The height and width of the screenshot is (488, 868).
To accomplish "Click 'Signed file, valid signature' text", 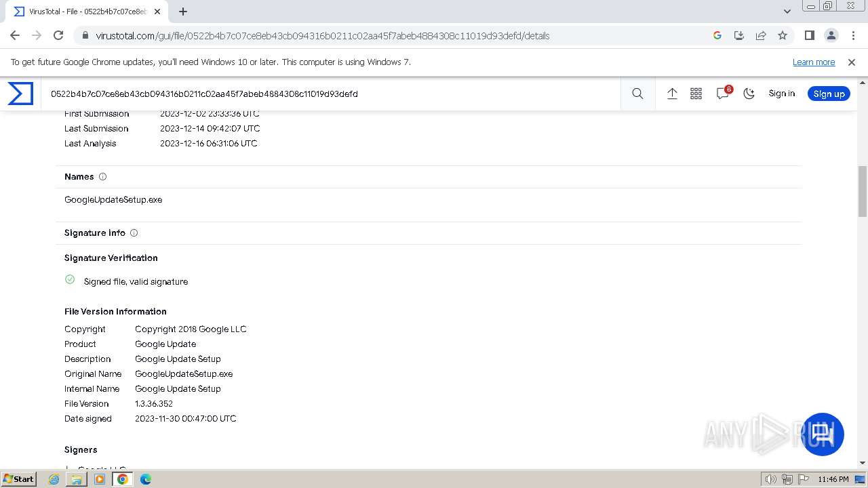I will [x=136, y=281].
